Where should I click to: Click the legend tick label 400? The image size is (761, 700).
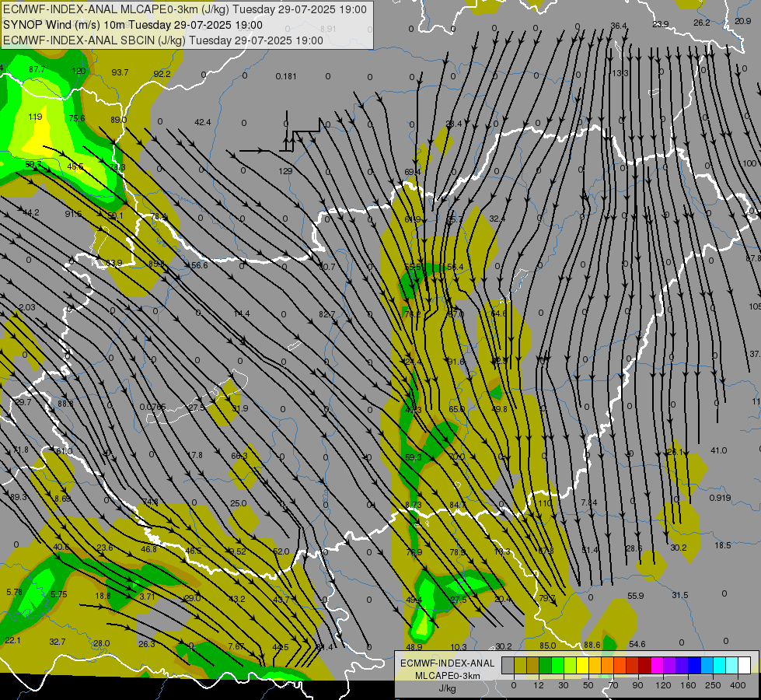click(738, 685)
